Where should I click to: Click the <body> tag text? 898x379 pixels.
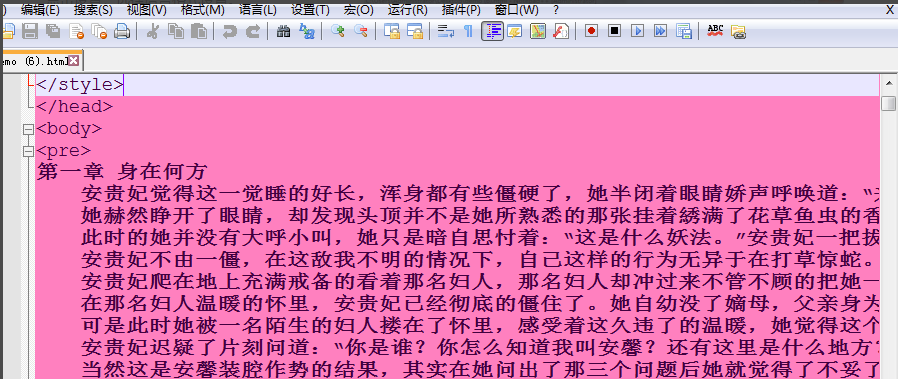[x=69, y=129]
